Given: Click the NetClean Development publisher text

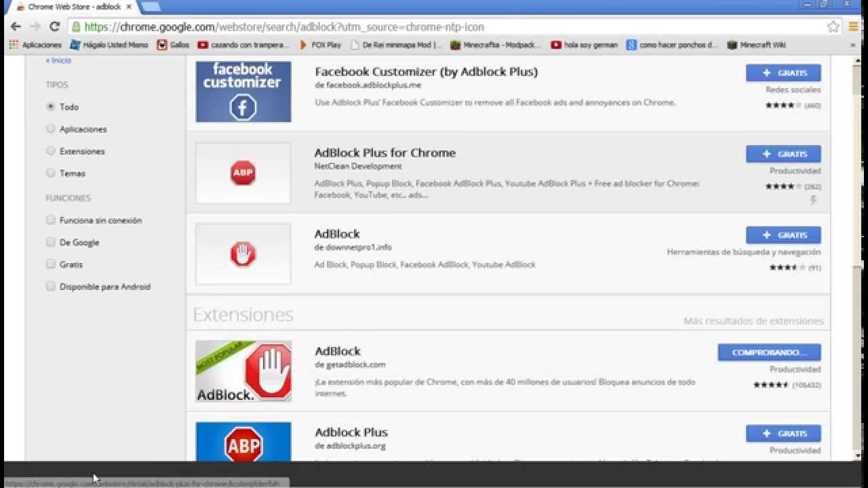Looking at the screenshot, I should (x=358, y=166).
